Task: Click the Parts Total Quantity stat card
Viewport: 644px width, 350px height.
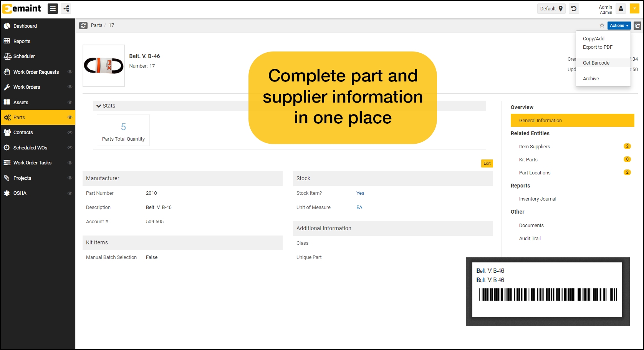Action: [x=123, y=130]
